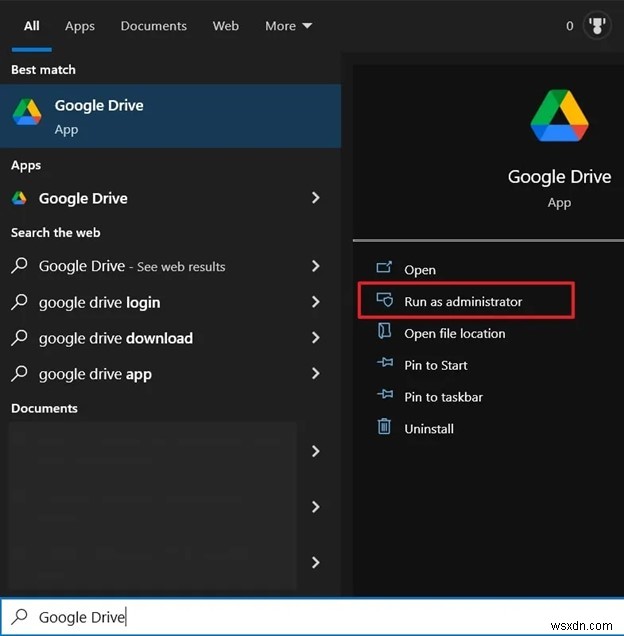Expand the More dropdown menu
This screenshot has height=636, width=624.
point(288,26)
